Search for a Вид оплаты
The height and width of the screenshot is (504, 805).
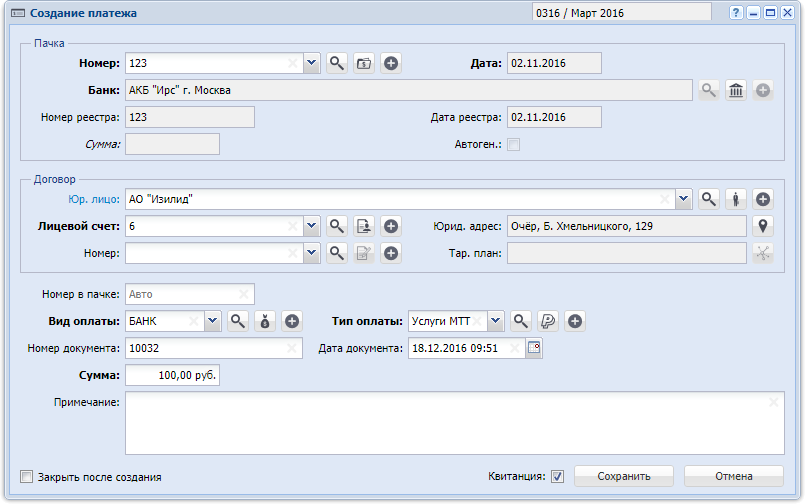(x=238, y=321)
